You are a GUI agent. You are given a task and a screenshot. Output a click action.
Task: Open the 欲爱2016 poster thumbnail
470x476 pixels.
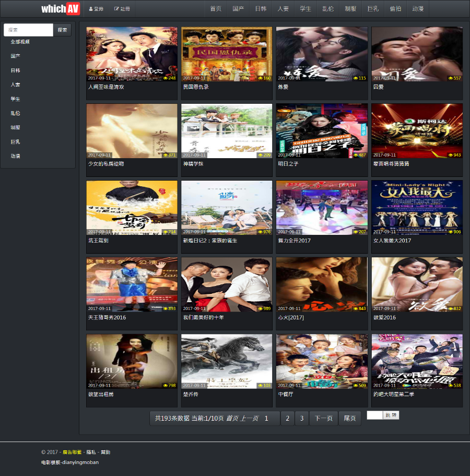[417, 284]
